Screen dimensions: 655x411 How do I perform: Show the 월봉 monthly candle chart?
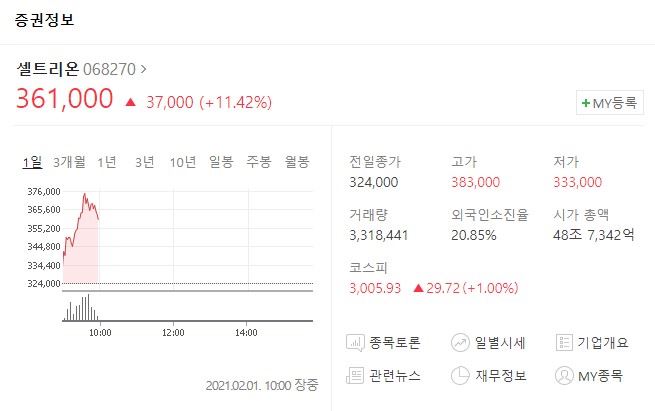pos(297,162)
